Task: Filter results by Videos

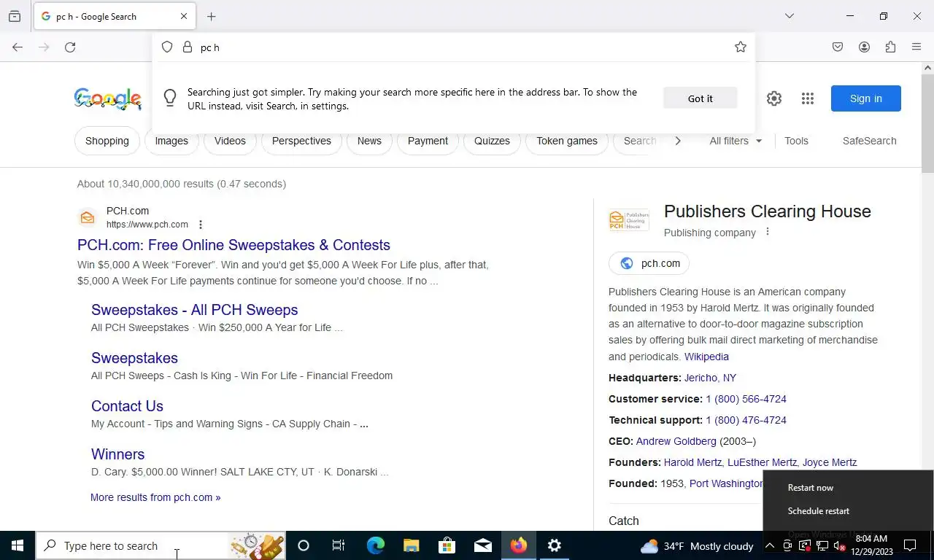Action: [230, 141]
